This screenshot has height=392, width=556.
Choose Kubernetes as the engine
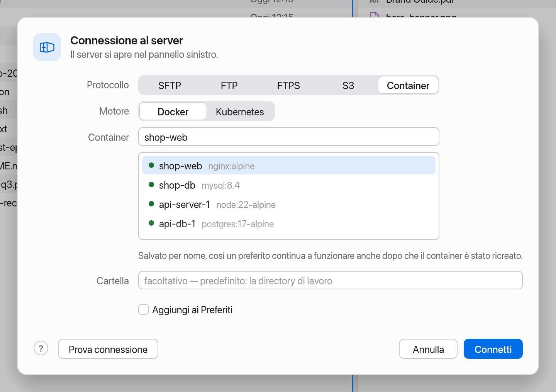[x=240, y=112]
